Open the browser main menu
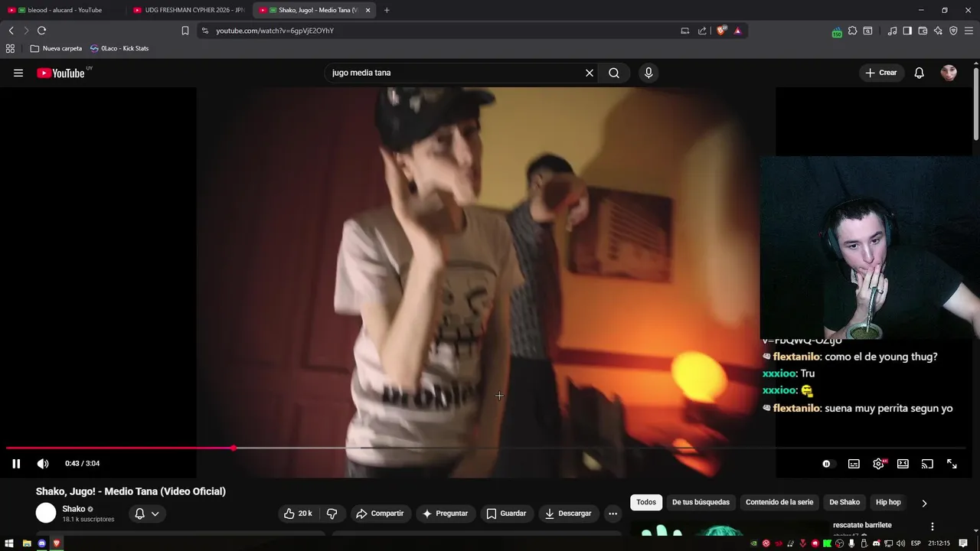 pyautogui.click(x=969, y=31)
